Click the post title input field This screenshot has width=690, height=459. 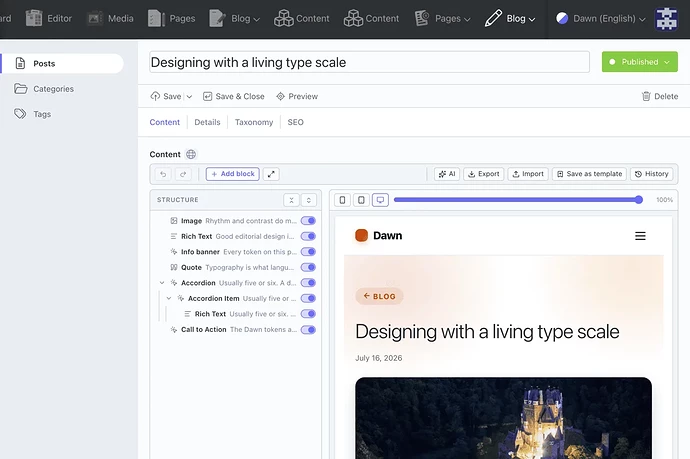(x=369, y=62)
